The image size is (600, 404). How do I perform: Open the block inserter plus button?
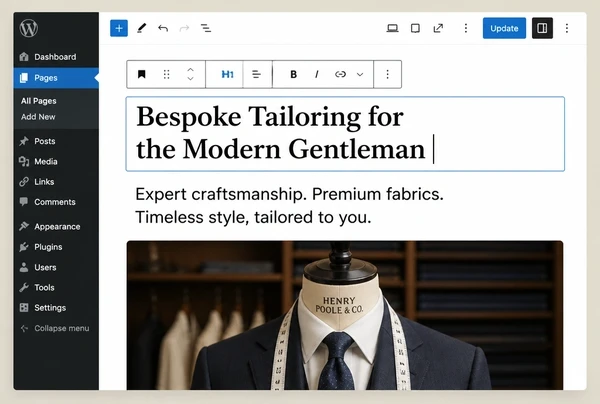pos(119,28)
